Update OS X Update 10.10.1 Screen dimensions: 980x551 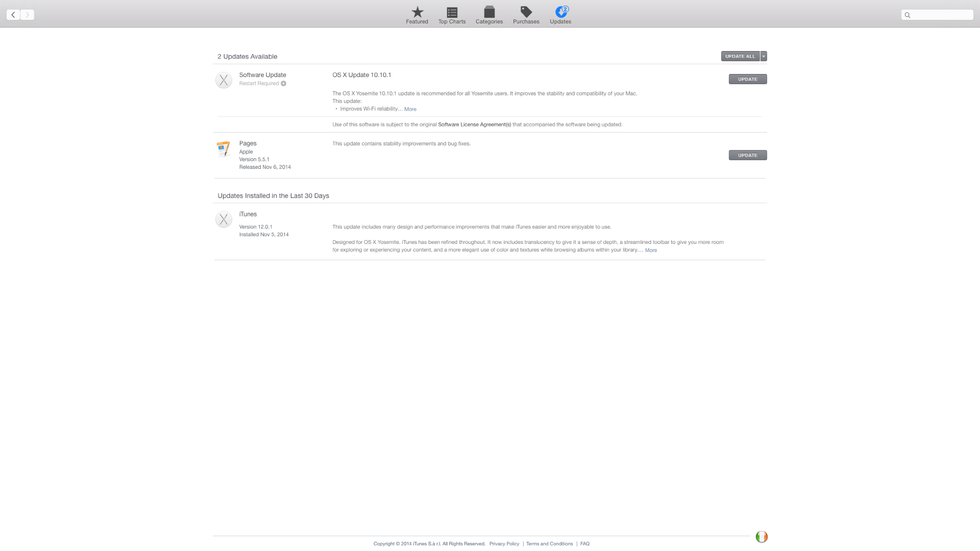pos(747,79)
